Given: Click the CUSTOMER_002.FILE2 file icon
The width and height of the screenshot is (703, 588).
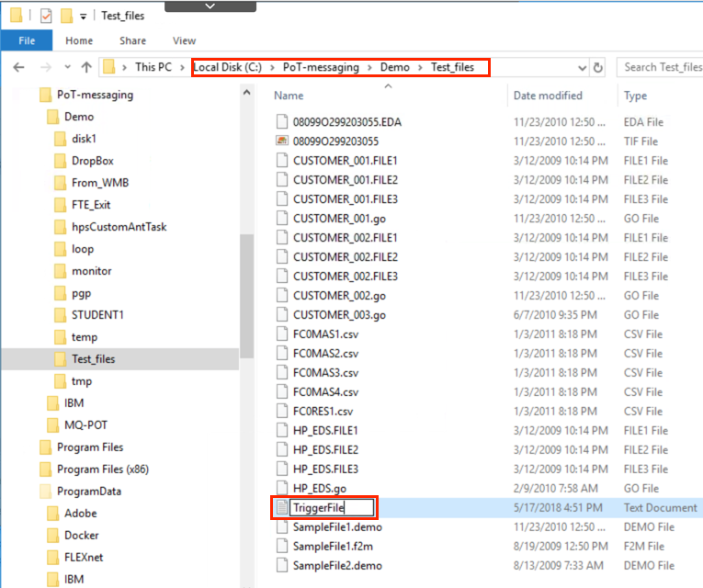Looking at the screenshot, I should click(281, 257).
